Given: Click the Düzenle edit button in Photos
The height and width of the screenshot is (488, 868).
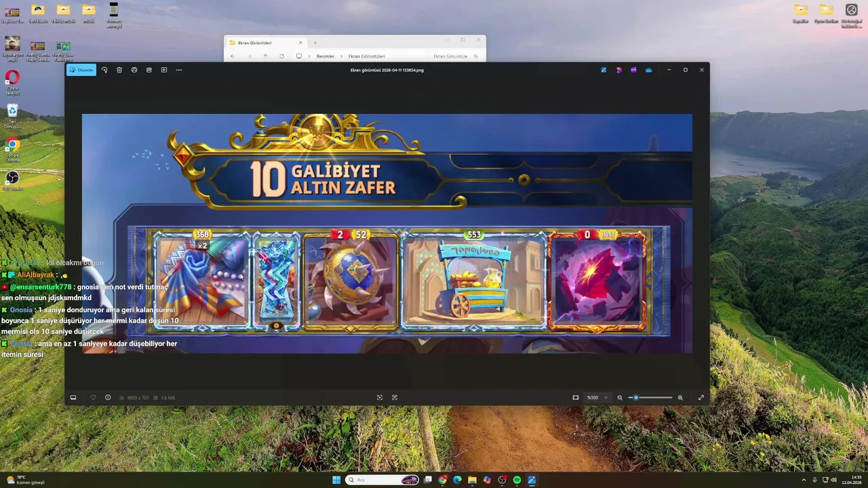Looking at the screenshot, I should [81, 70].
